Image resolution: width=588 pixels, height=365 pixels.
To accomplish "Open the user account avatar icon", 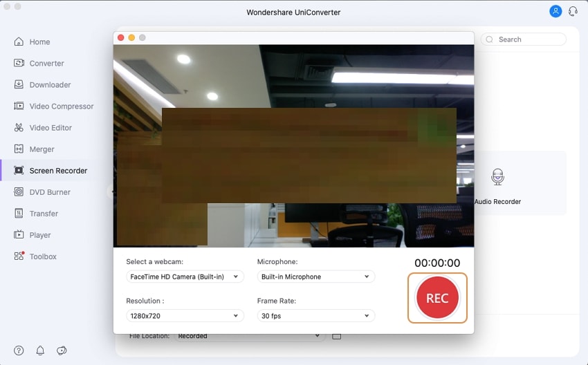I will click(555, 11).
